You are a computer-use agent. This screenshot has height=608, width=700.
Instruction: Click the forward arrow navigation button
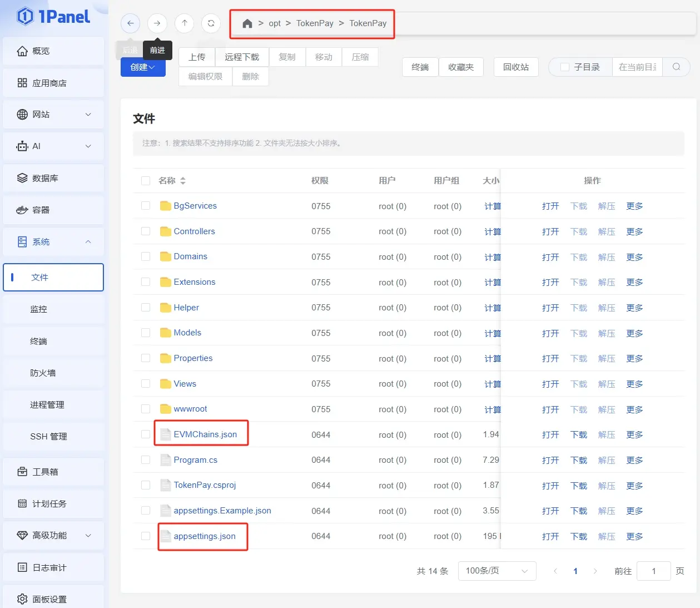(x=157, y=23)
